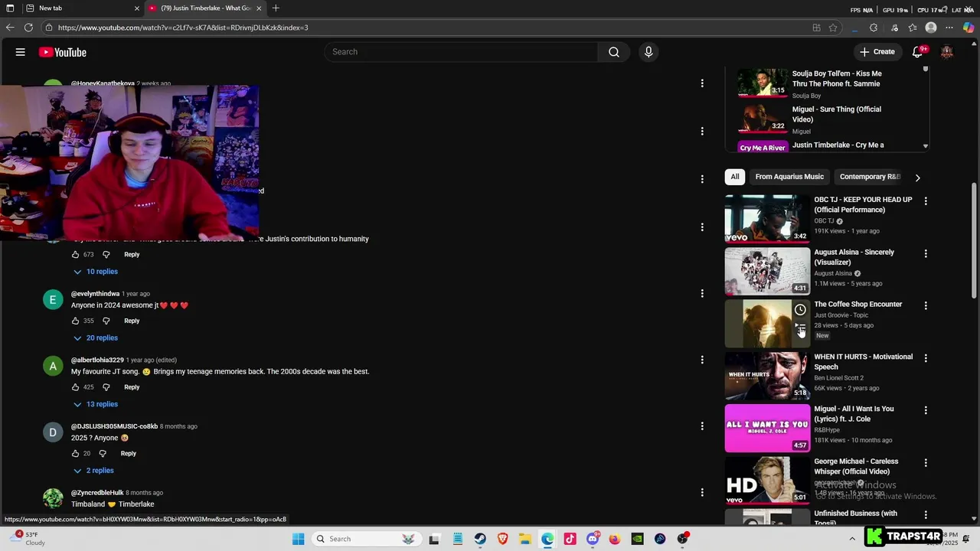Like the comment with 673 likes
This screenshot has width=980, height=551.
pos(75,254)
